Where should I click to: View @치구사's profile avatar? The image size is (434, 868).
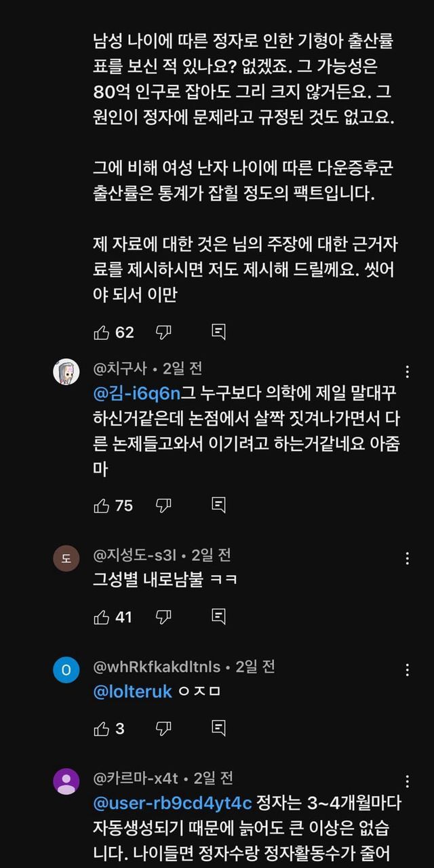click(x=66, y=372)
